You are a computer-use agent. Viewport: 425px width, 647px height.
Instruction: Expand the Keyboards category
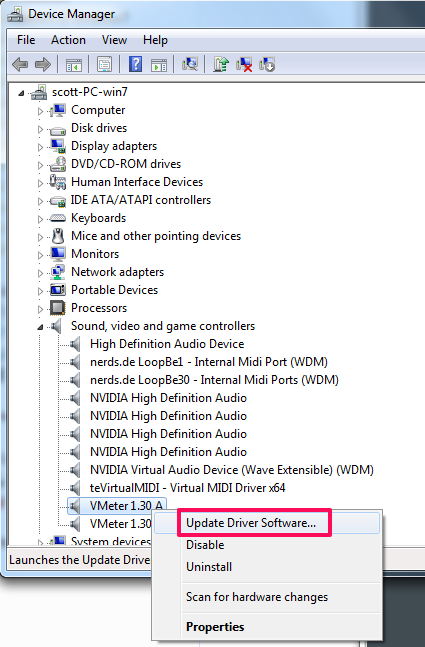pyautogui.click(x=40, y=219)
